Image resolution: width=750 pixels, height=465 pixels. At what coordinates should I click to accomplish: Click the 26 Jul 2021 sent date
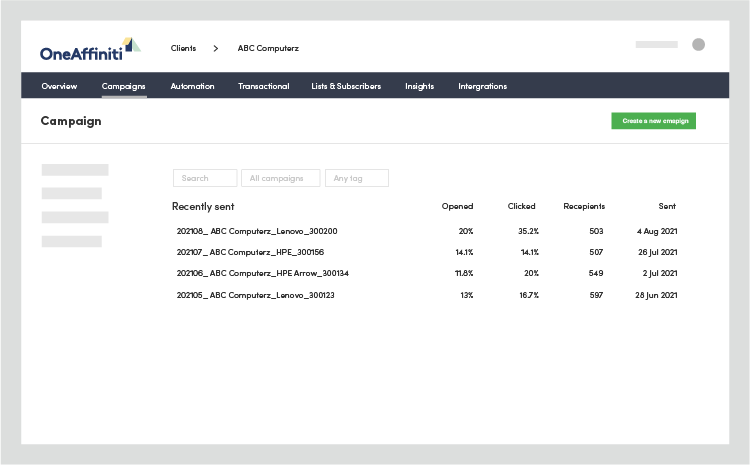(x=657, y=252)
